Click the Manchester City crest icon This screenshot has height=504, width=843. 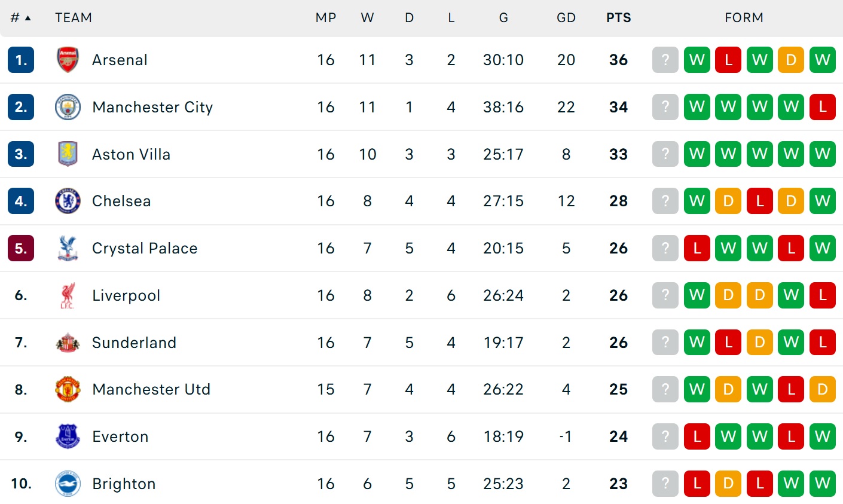(x=68, y=107)
